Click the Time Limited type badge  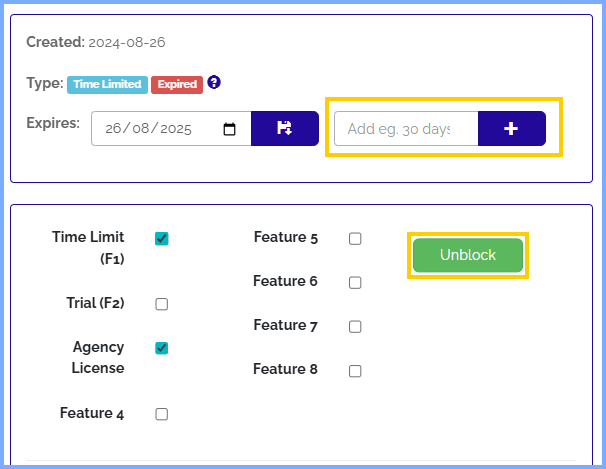(107, 85)
